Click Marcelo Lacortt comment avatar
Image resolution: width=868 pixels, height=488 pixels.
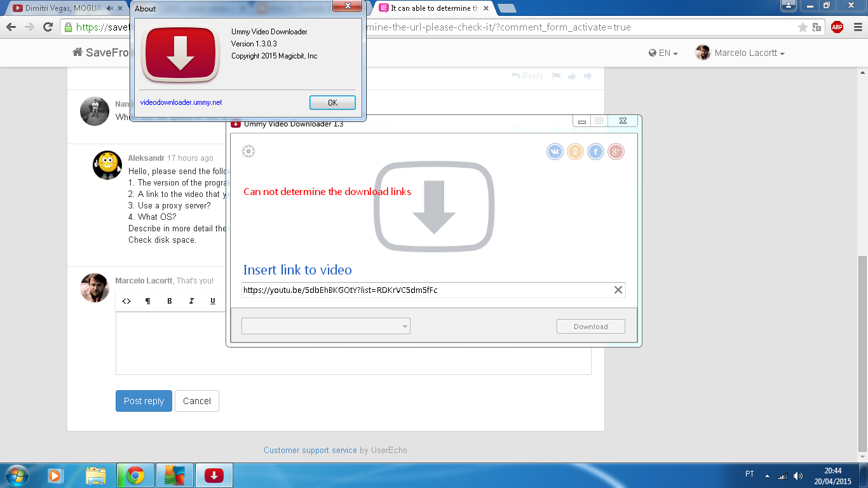[95, 288]
